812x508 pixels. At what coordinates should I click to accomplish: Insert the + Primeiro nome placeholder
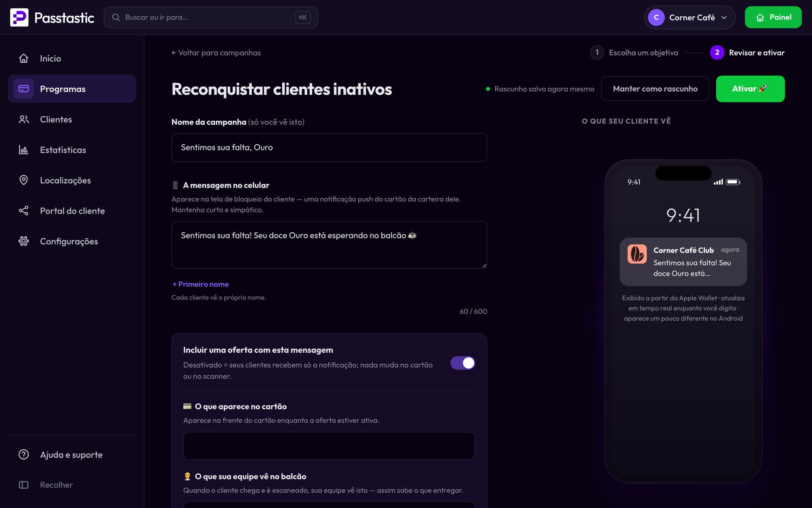coord(200,284)
